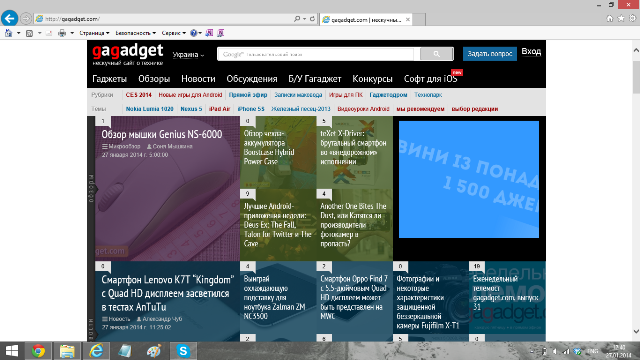Expand the Help dropdown arrow
The height and width of the screenshot is (360, 640).
tap(200, 33)
